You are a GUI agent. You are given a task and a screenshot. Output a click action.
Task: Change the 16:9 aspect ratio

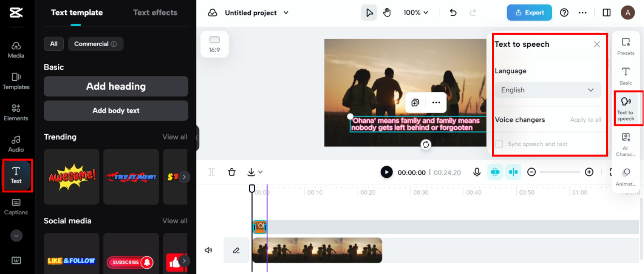click(x=214, y=44)
